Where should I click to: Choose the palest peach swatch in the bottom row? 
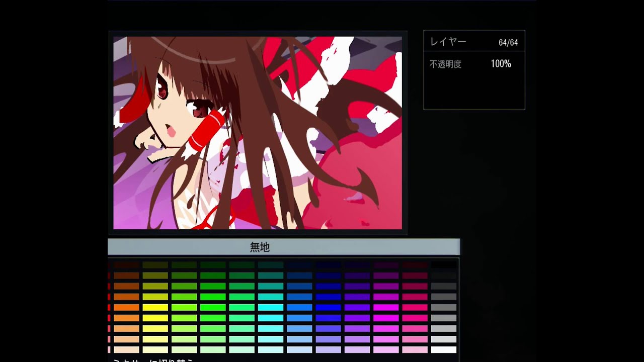[x=126, y=349]
